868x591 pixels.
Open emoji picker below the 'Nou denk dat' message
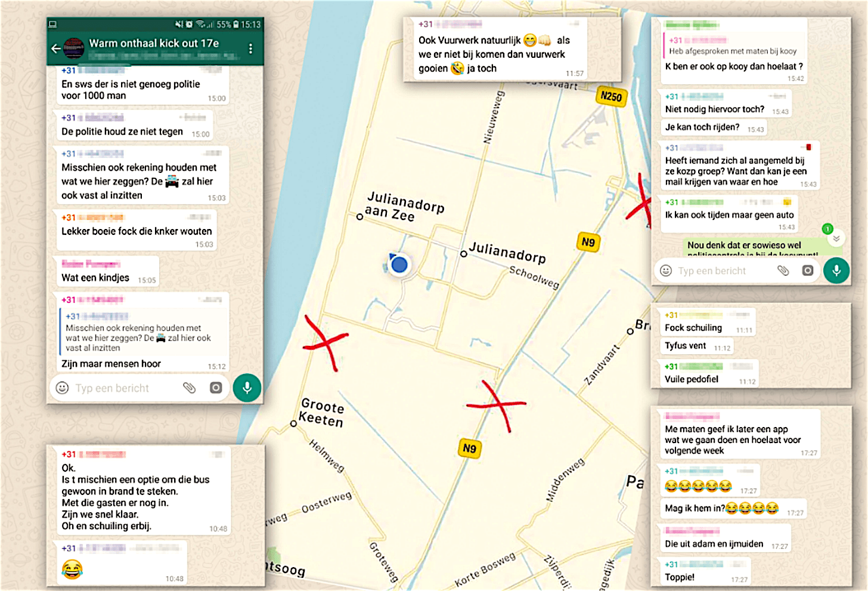(x=666, y=271)
